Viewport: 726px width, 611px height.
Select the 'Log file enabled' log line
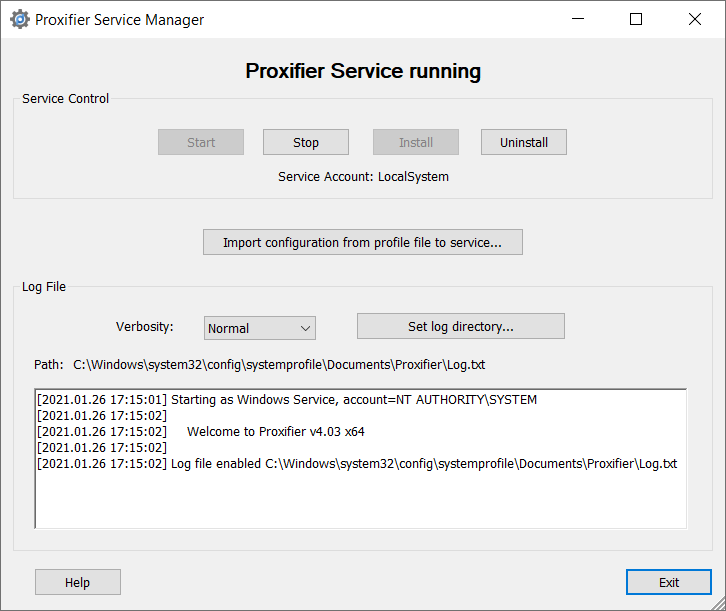point(356,464)
